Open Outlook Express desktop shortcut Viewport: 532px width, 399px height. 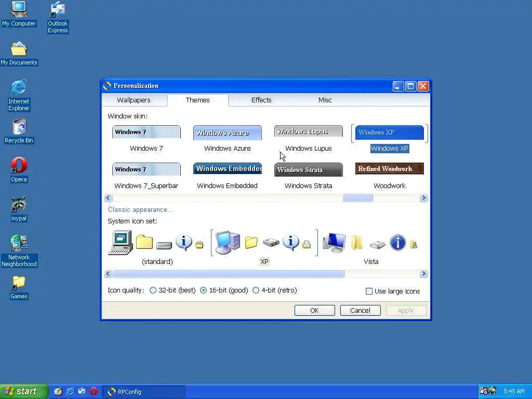coord(58,17)
